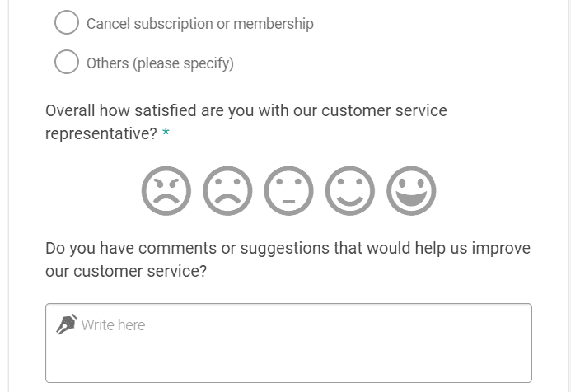This screenshot has height=392, width=580.
Task: Click the 'Overall how satisfied' question text
Action: [246, 122]
